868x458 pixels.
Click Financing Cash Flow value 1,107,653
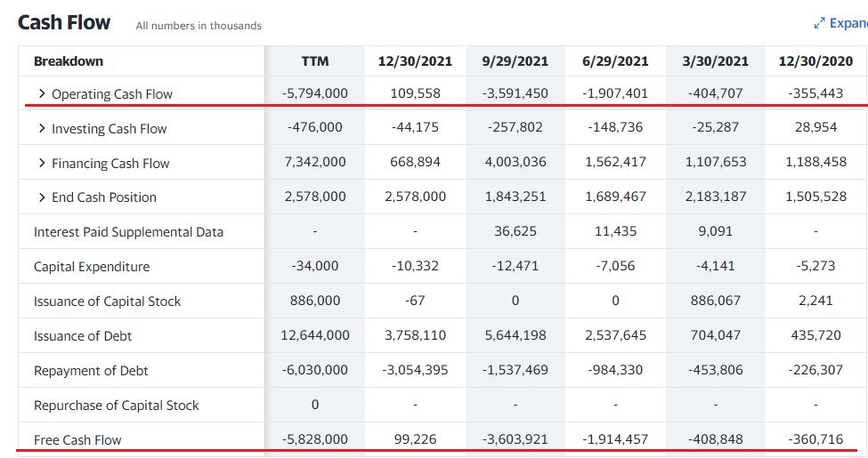[x=716, y=162]
